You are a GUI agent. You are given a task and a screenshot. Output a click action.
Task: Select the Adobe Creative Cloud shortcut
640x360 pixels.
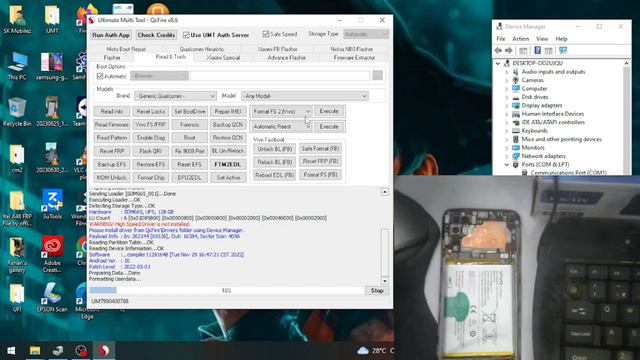click(x=52, y=254)
